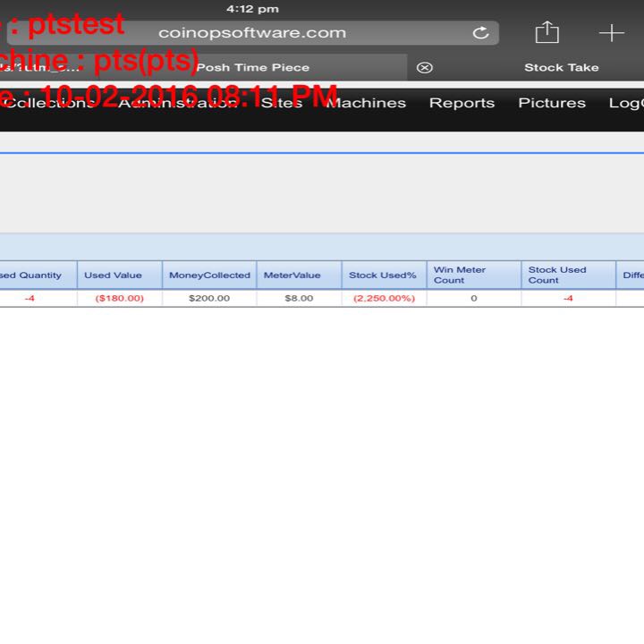This screenshot has height=644, width=644.
Task: Open the Collections menu
Action: tap(49, 103)
